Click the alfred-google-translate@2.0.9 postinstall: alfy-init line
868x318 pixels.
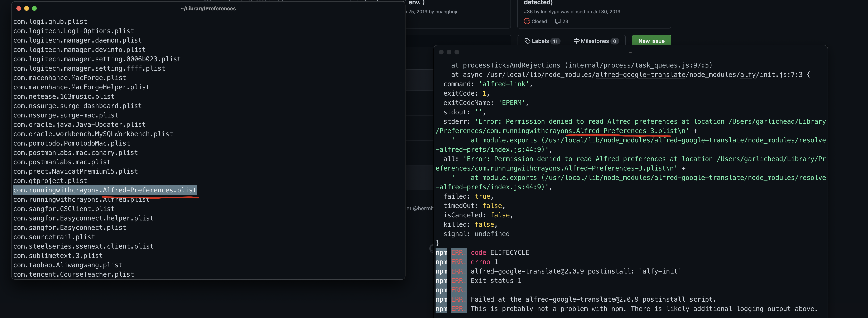(558, 272)
